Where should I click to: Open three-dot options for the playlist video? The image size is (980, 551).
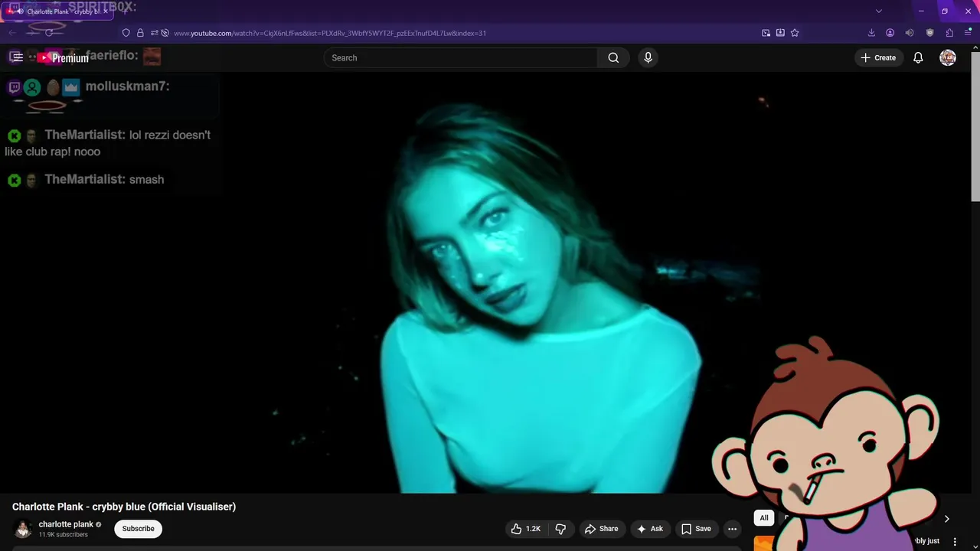tap(955, 541)
